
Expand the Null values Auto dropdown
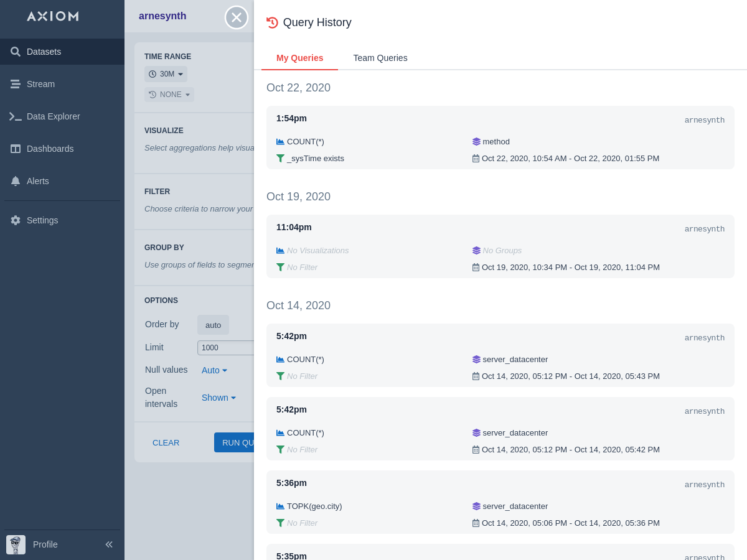click(214, 370)
